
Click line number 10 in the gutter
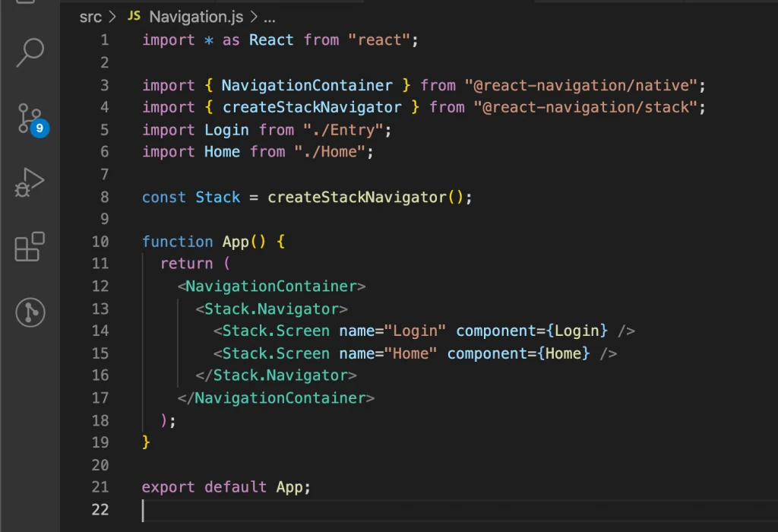tap(100, 242)
